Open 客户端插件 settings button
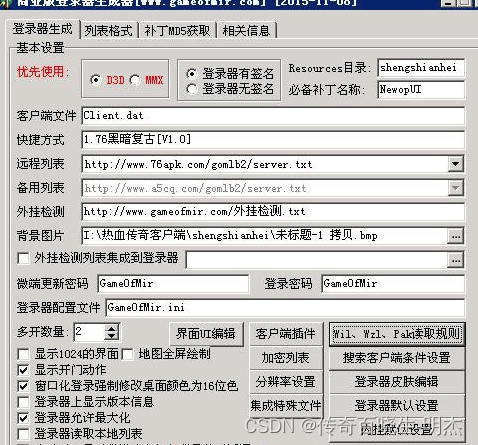 click(x=286, y=334)
